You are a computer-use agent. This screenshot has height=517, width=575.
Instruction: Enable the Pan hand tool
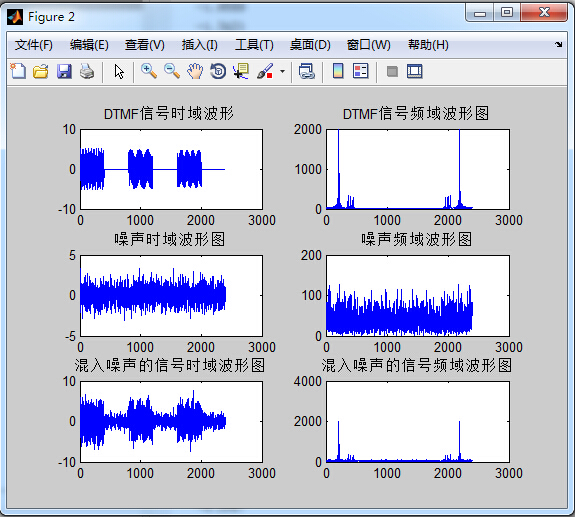(195, 71)
